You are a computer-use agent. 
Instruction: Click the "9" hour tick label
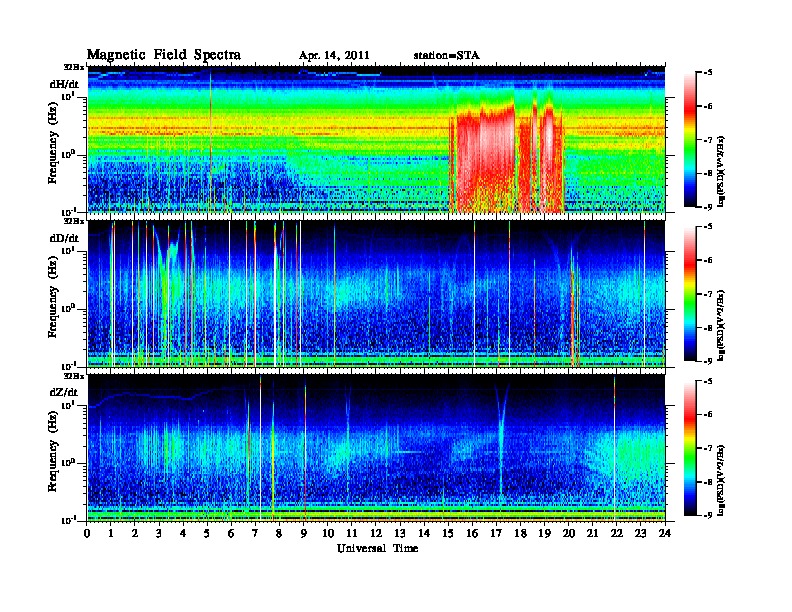[x=304, y=534]
